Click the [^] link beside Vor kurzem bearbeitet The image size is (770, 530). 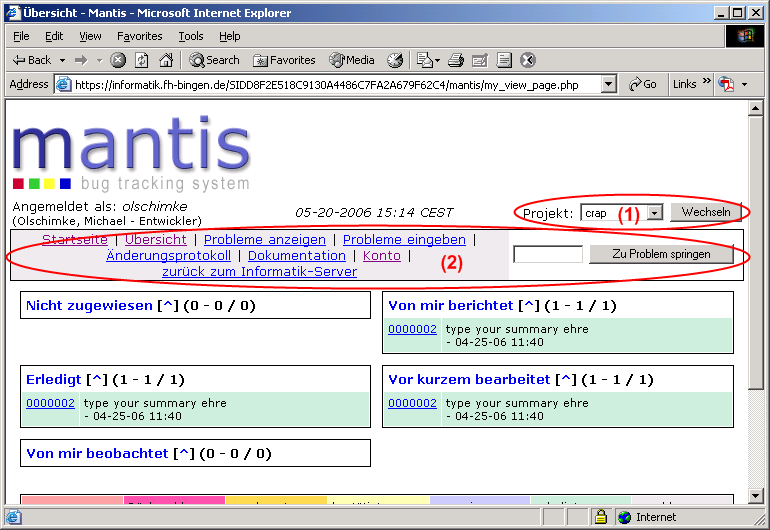point(566,380)
